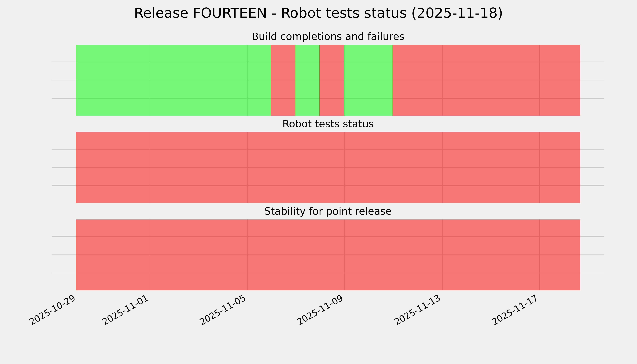This screenshot has height=364, width=637.
Task: Click the green build segment starting at 2025-11-09
Action: click(368, 80)
